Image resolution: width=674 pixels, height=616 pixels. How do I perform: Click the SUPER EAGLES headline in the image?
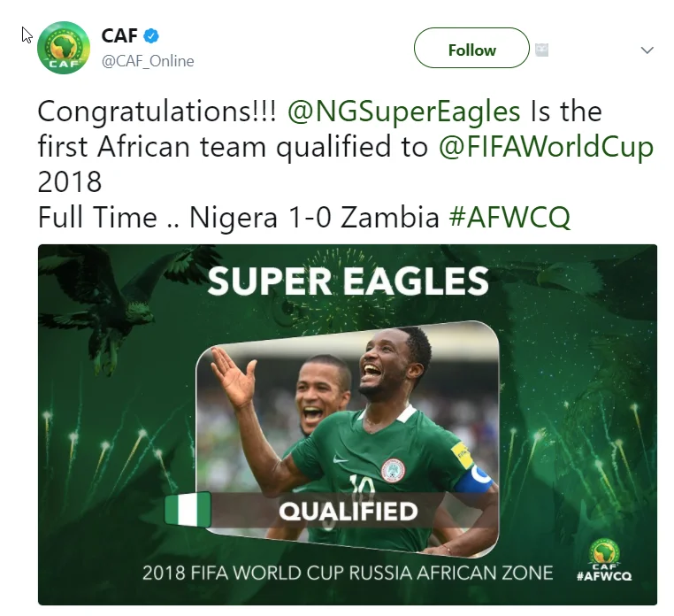pyautogui.click(x=348, y=281)
